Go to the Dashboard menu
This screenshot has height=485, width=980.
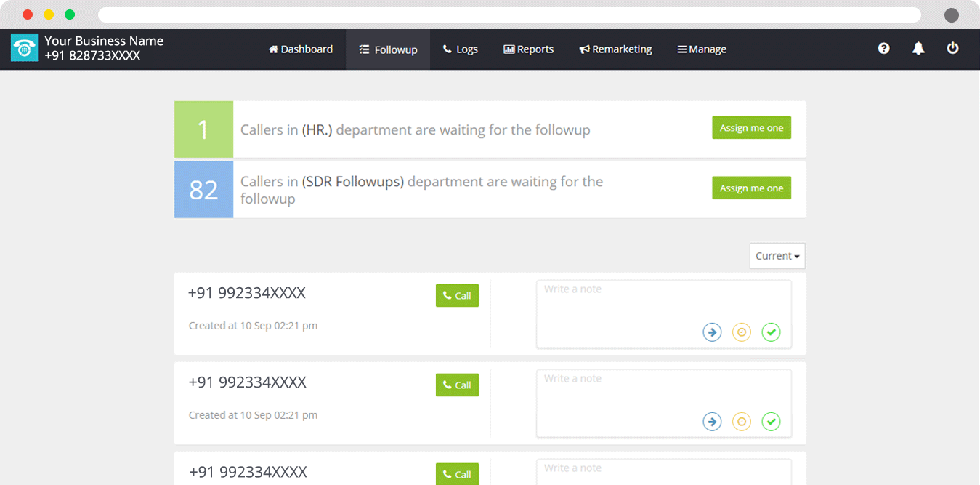click(x=301, y=49)
